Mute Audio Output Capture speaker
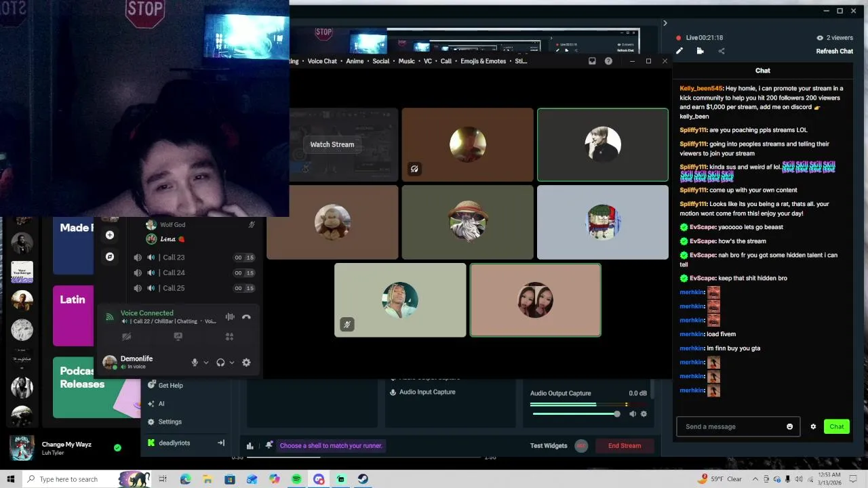 [632, 414]
